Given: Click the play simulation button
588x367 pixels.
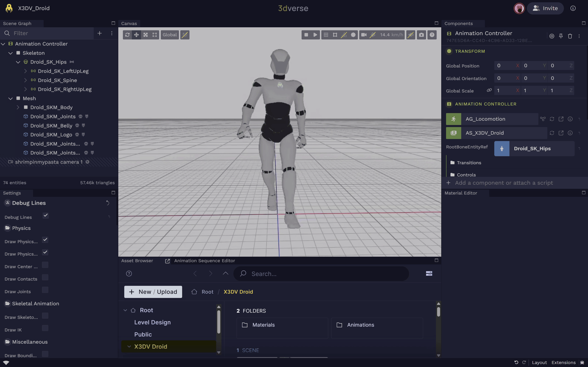Looking at the screenshot, I should 315,35.
